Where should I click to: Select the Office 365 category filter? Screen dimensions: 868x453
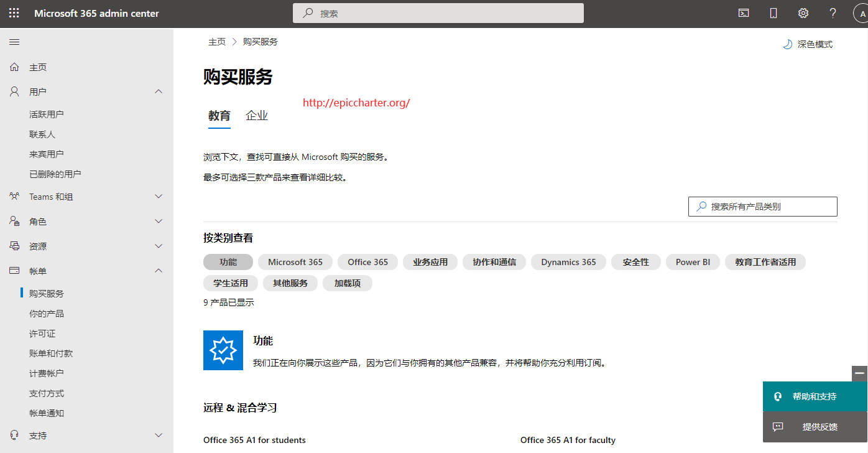click(x=368, y=262)
